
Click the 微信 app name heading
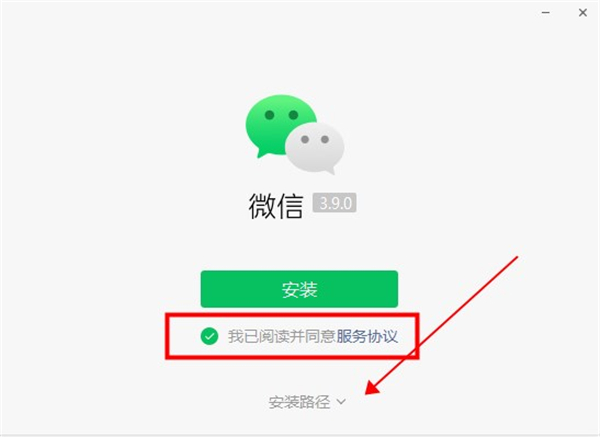click(276, 205)
